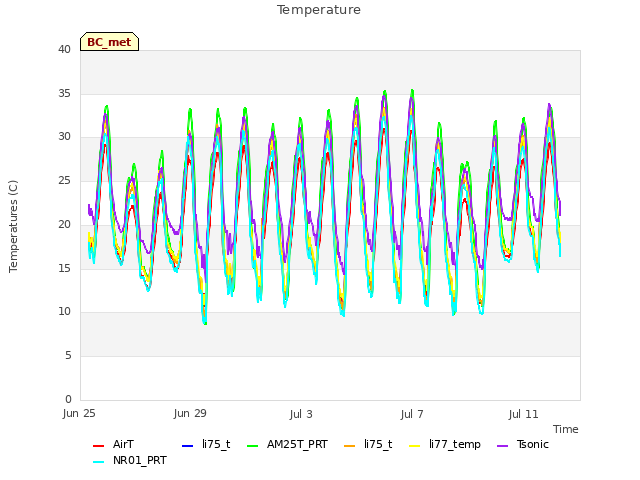Click the 10 y-axis tick label
Viewport: 640px width, 480px height.
click(64, 312)
